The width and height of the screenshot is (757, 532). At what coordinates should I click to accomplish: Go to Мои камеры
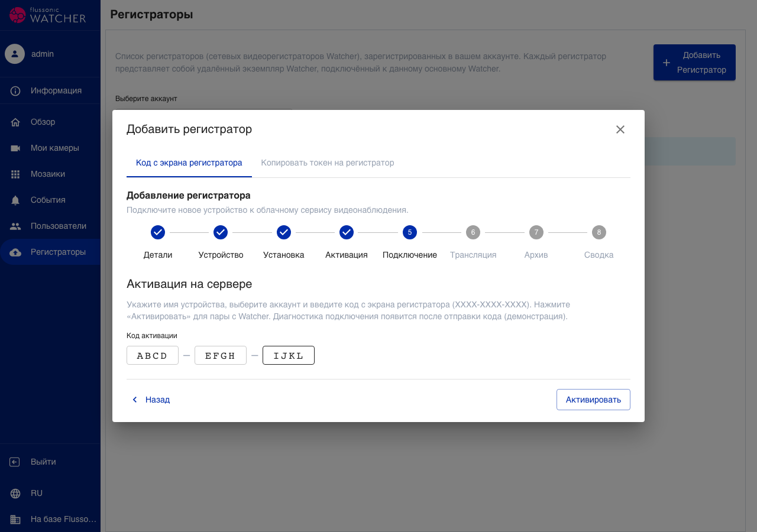pyautogui.click(x=50, y=148)
